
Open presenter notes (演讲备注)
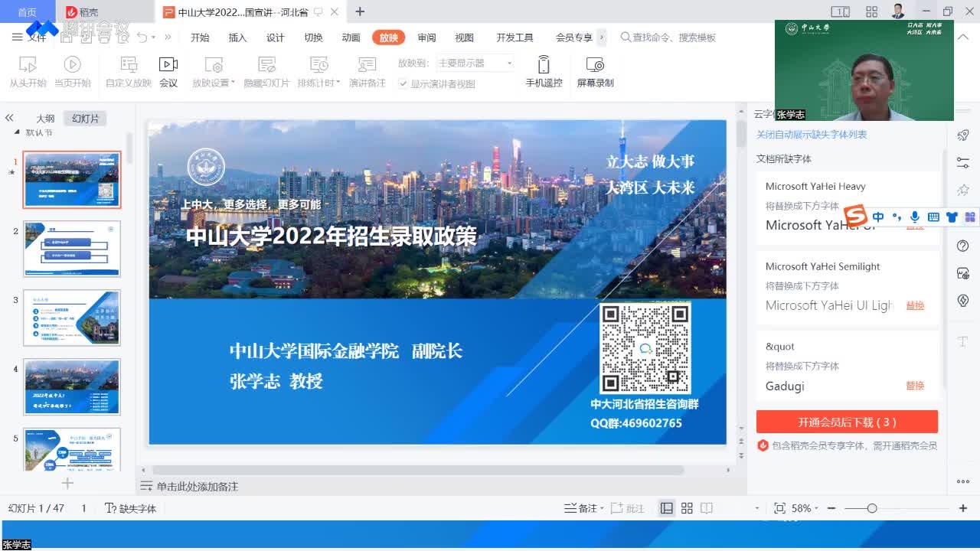click(367, 72)
